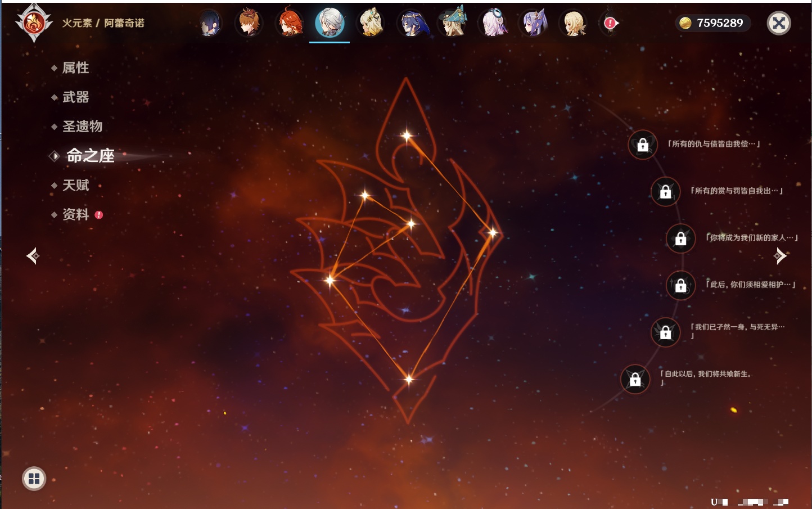The image size is (812, 509).
Task: Click the Mora gold coin icon
Action: point(685,23)
